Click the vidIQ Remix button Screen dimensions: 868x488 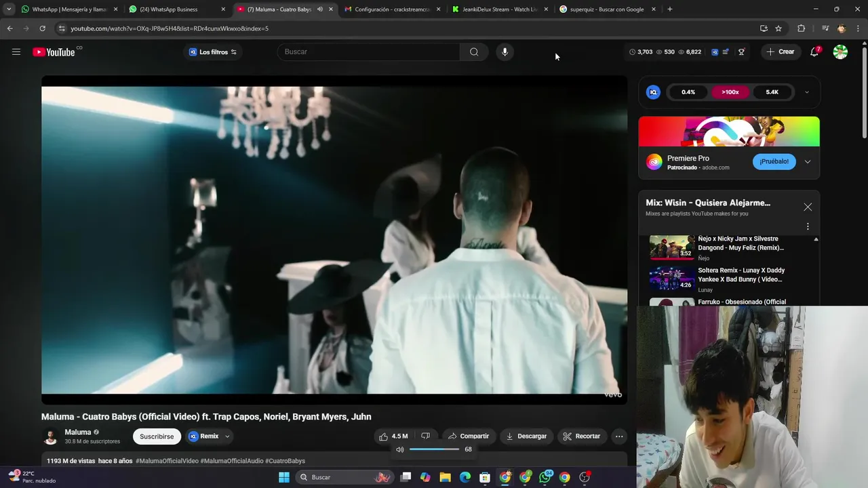(203, 436)
